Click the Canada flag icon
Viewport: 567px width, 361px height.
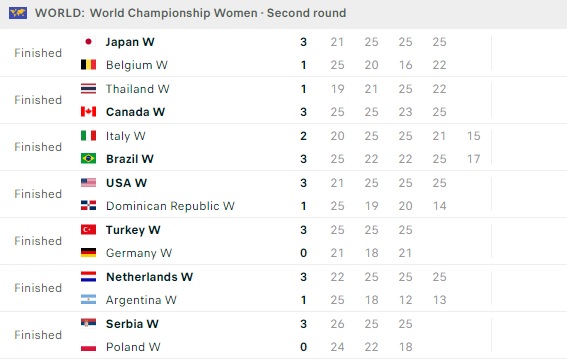(88, 112)
